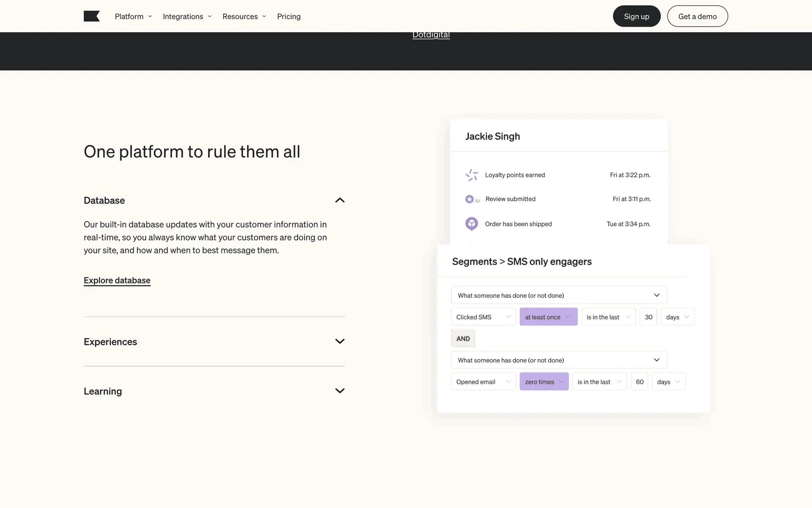Click the 60 days number field

point(639,382)
